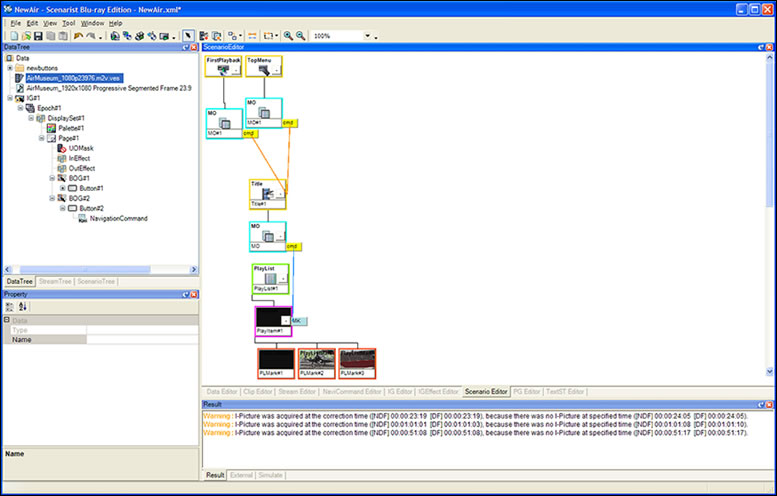Collapse the IG#1 tree node
The image size is (777, 496).
9,98
